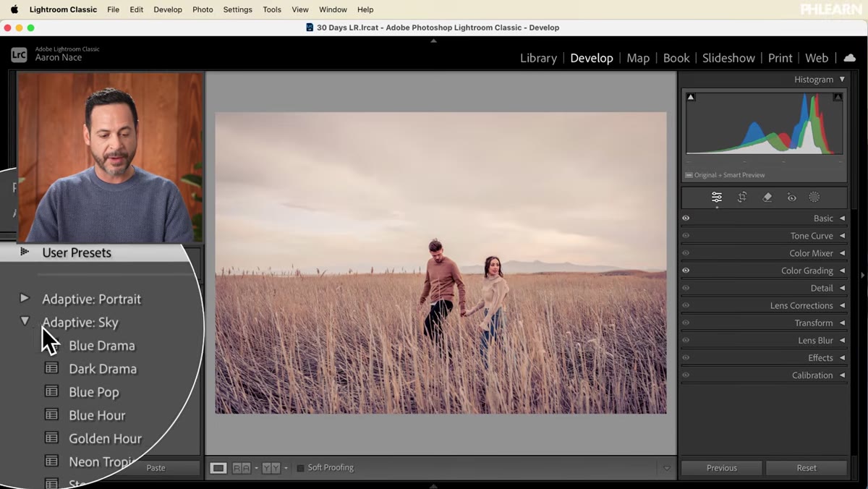Apply the Blue Hour sky preset

[x=97, y=415]
